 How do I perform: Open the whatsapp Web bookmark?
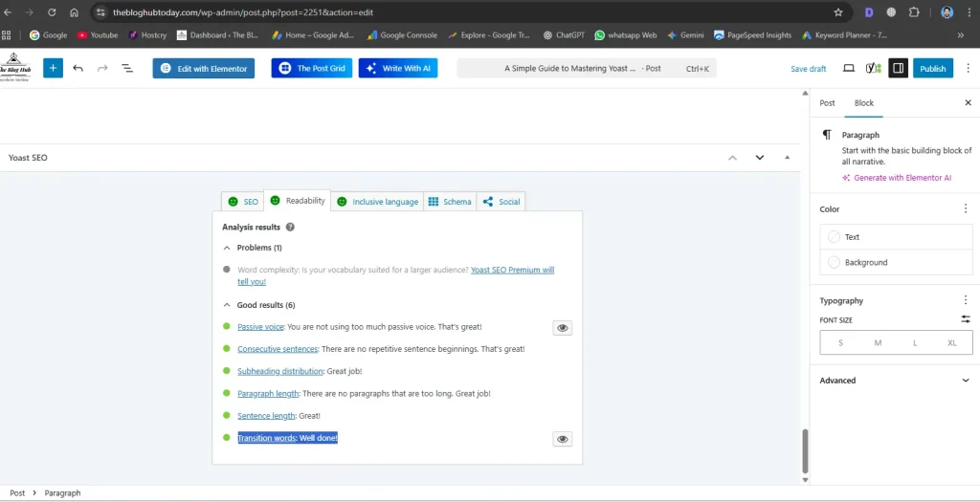click(626, 35)
